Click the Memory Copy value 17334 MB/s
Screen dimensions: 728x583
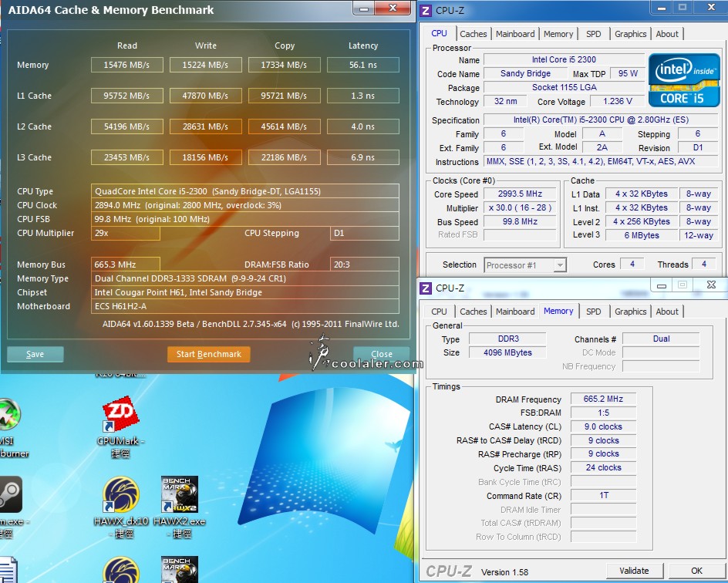tap(284, 65)
